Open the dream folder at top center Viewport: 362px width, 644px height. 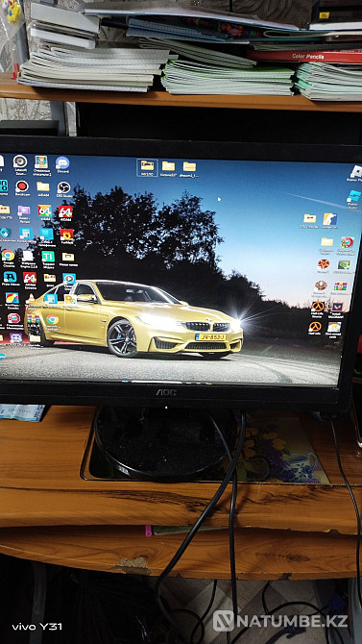(x=189, y=168)
